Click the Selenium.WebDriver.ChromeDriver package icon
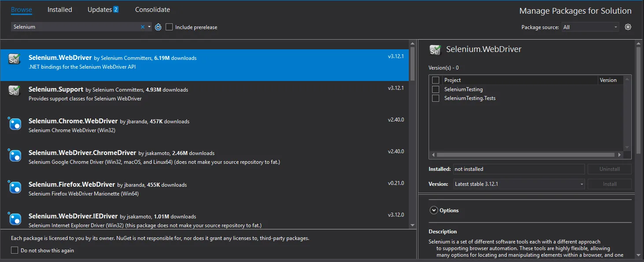 tap(15, 155)
